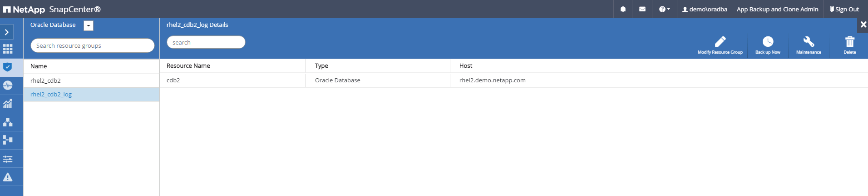868x196 pixels.
Task: Open the Help dropdown menu
Action: pos(664,9)
